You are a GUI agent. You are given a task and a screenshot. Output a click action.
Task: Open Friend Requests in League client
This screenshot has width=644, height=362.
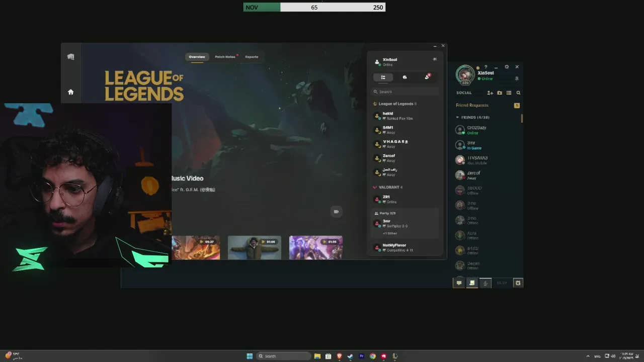point(472,105)
